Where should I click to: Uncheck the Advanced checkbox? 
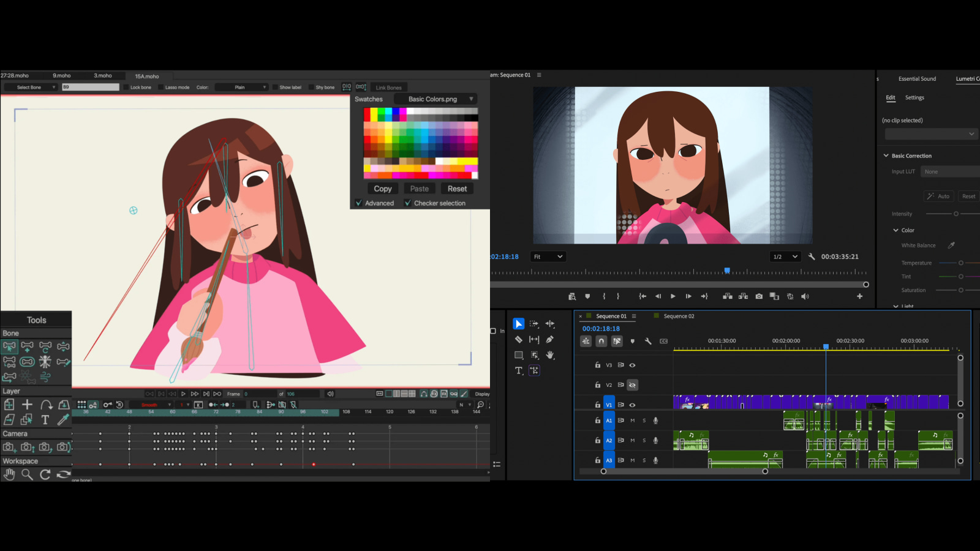pyautogui.click(x=359, y=203)
